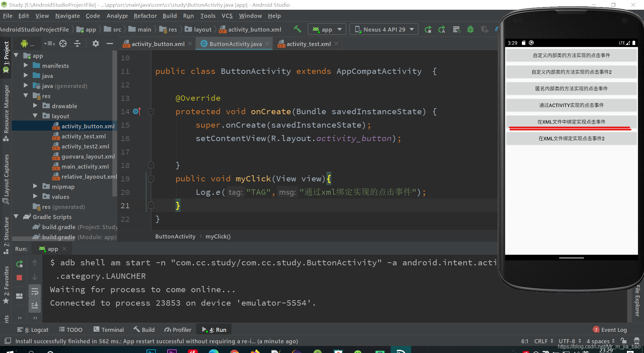The image size is (644, 353).
Task: Open the app run configuration dropdown
Action: [327, 29]
